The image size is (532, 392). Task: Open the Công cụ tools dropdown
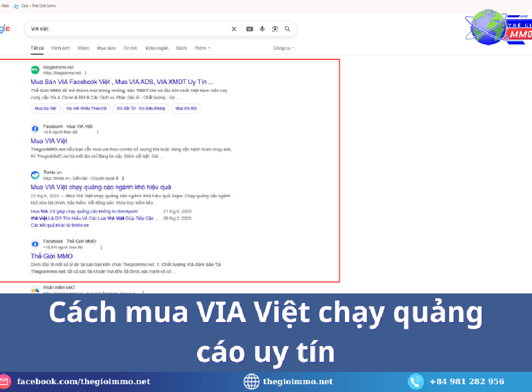283,48
